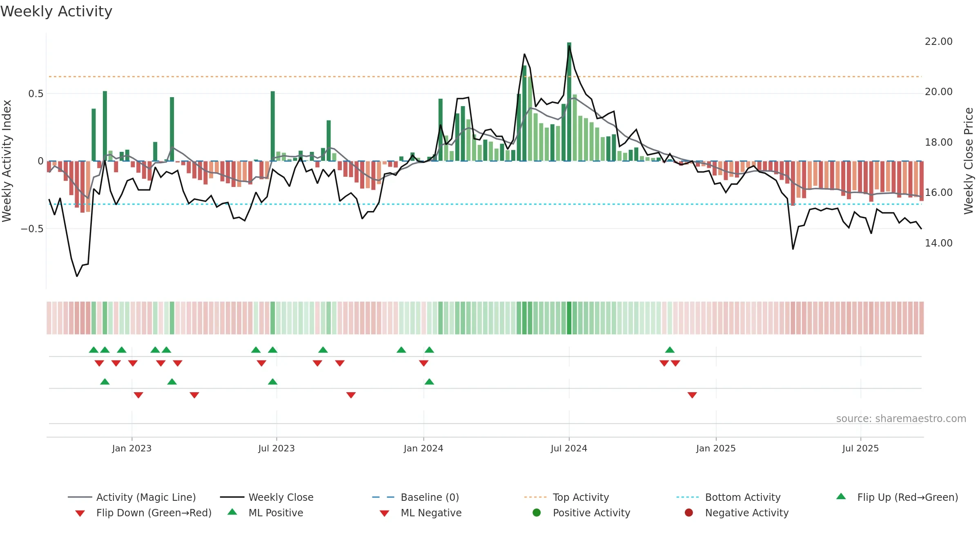The image size is (980, 551).
Task: Toggle Weekly Close legend entry
Action: [267, 497]
